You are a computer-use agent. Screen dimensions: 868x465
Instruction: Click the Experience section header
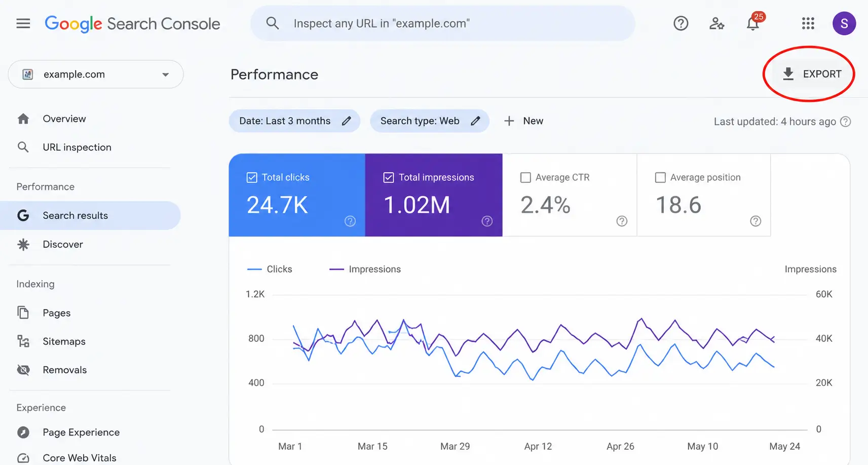click(41, 408)
